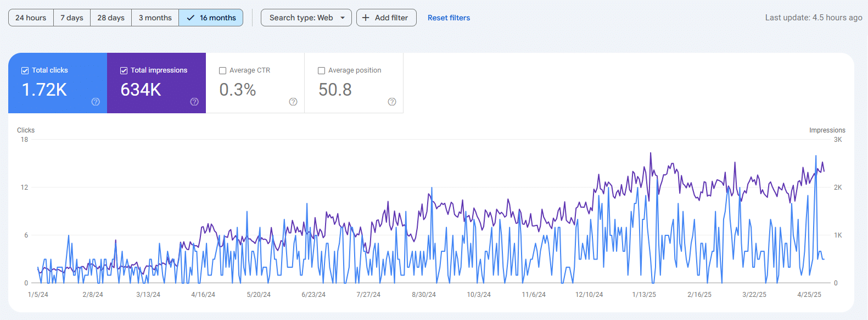
Task: Click the 7/27/24 date label on chart
Action: [x=368, y=295]
